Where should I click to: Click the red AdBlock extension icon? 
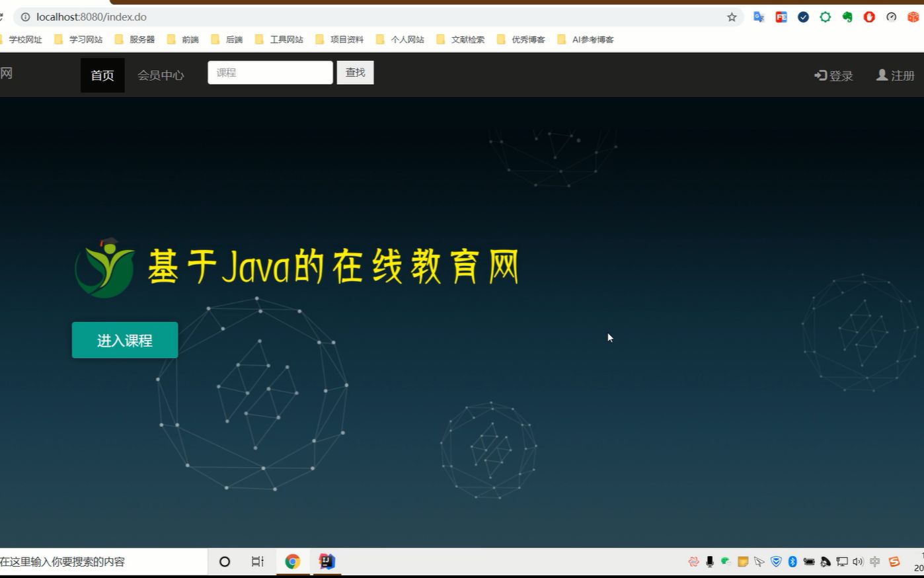click(868, 17)
